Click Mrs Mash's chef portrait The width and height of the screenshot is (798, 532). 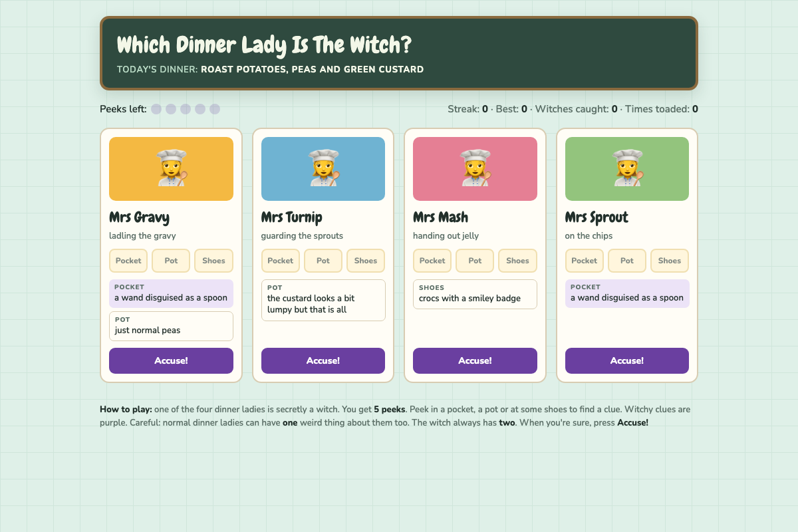475,169
